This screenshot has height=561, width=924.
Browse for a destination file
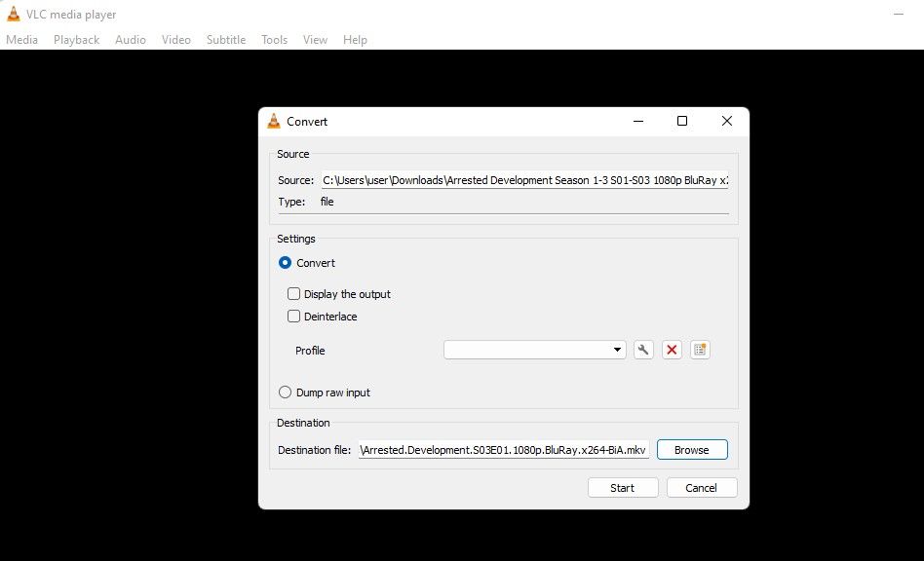pyautogui.click(x=692, y=449)
